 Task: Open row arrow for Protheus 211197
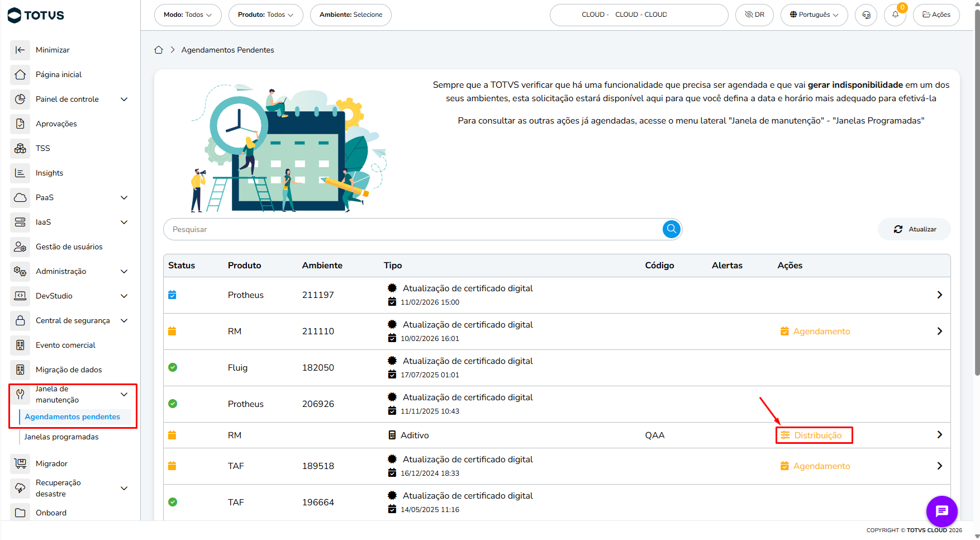940,295
